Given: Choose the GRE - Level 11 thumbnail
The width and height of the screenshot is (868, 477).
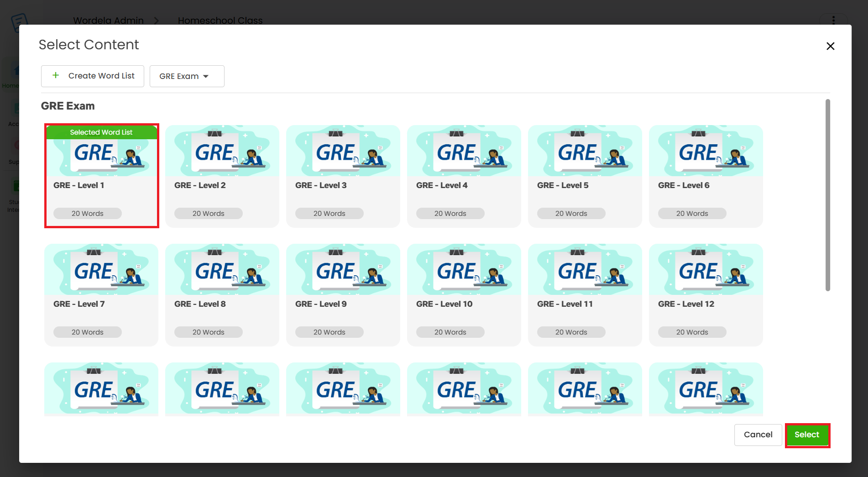Looking at the screenshot, I should pyautogui.click(x=585, y=269).
